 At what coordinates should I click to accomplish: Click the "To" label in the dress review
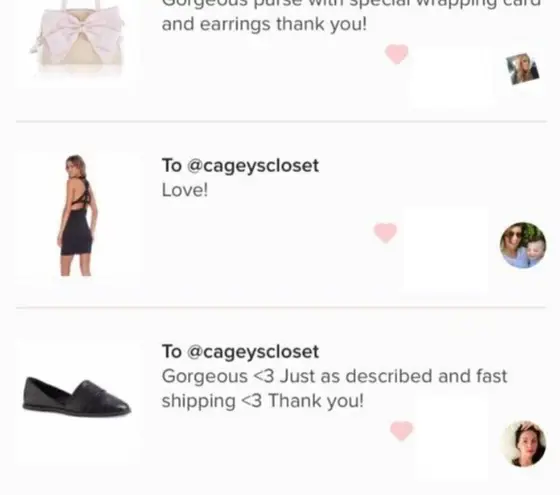(x=172, y=165)
